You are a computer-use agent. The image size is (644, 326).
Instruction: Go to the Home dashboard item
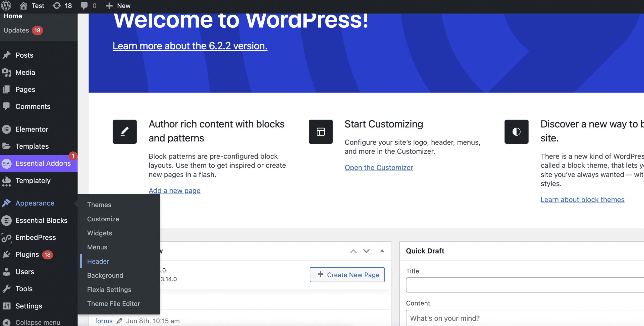(x=13, y=16)
